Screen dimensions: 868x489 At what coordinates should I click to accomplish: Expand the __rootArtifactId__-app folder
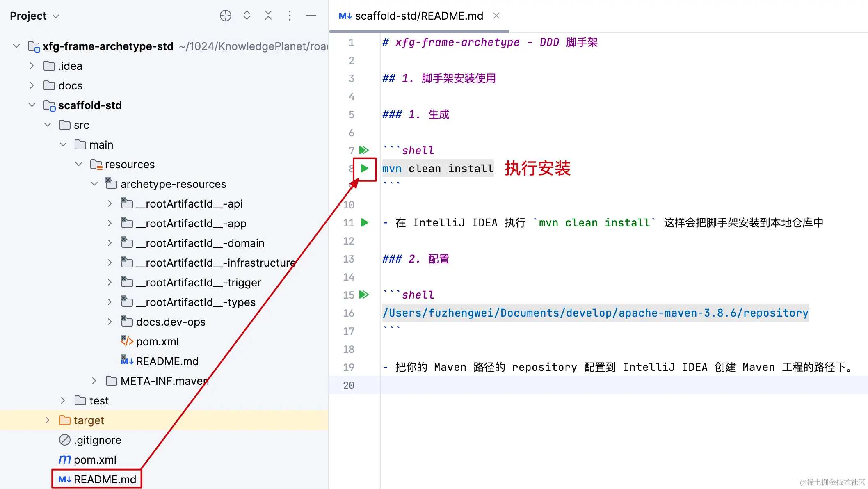(110, 223)
